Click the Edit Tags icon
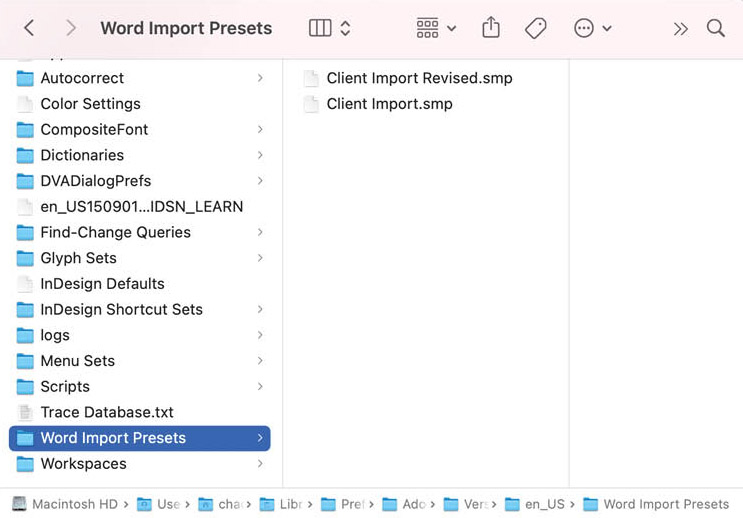Viewport: 743px width, 518px height. point(536,28)
